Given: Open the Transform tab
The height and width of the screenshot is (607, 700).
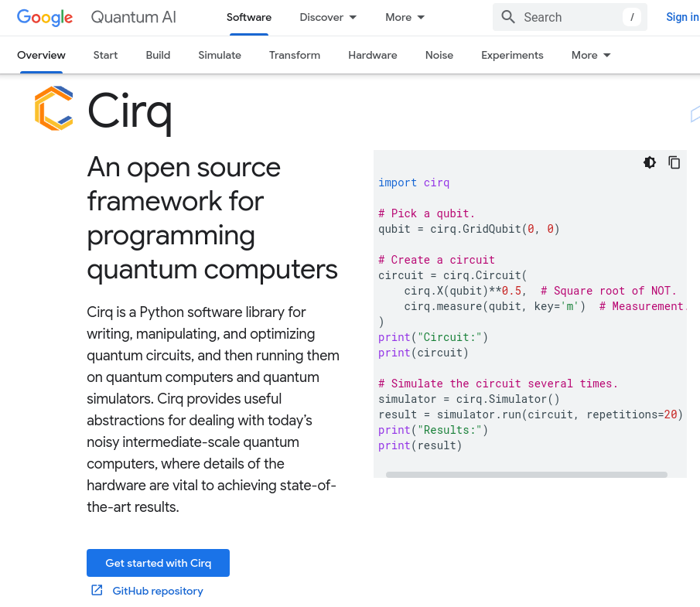Looking at the screenshot, I should tap(295, 55).
